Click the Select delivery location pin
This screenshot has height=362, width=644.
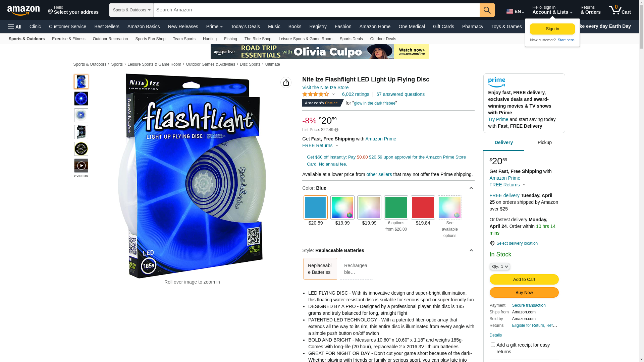tap(492, 243)
